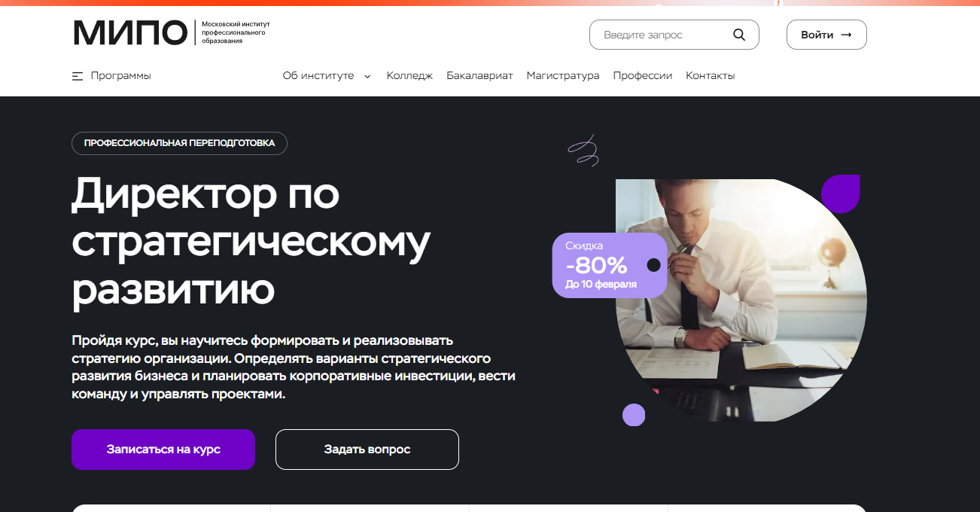Click the Записаться на курс button
This screenshot has height=512, width=980.
163,450
